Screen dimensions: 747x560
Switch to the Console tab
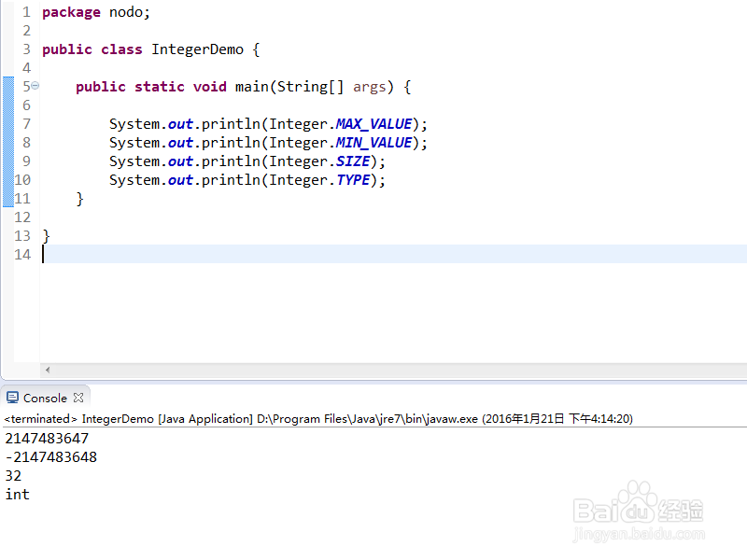point(45,399)
